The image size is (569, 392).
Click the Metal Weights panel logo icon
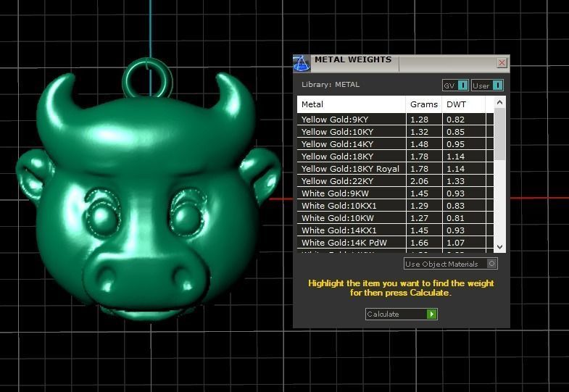click(x=302, y=63)
